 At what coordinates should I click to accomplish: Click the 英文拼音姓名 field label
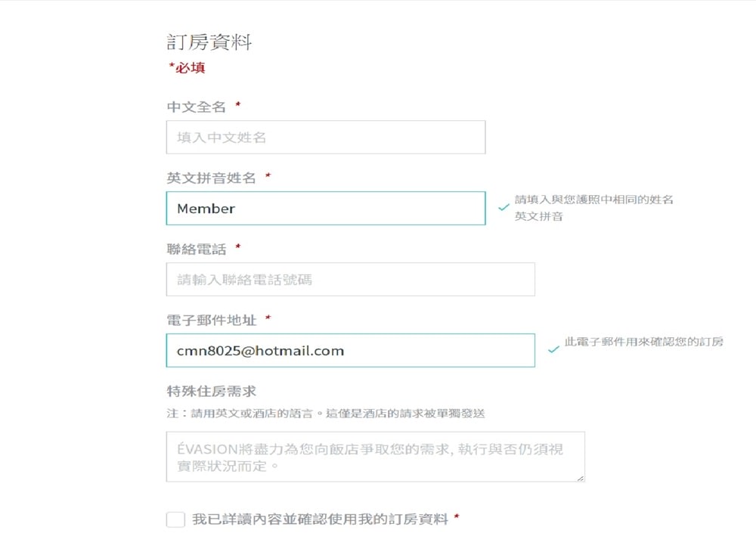click(x=212, y=178)
